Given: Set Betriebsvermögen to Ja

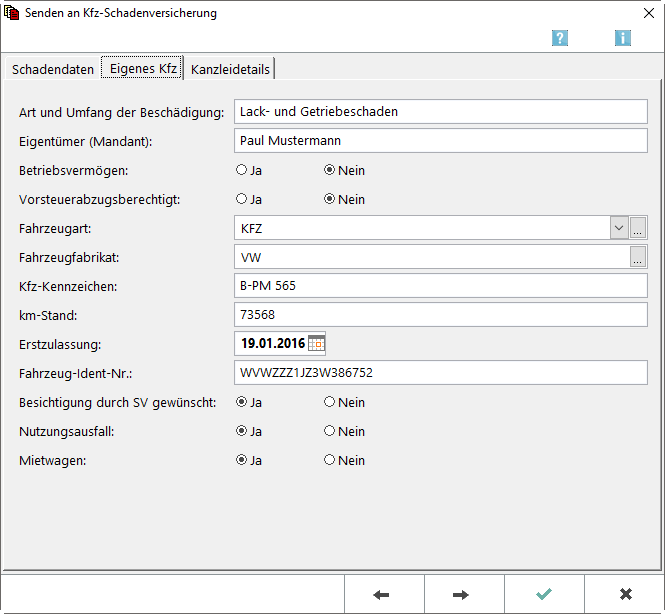Looking at the screenshot, I should tap(241, 170).
